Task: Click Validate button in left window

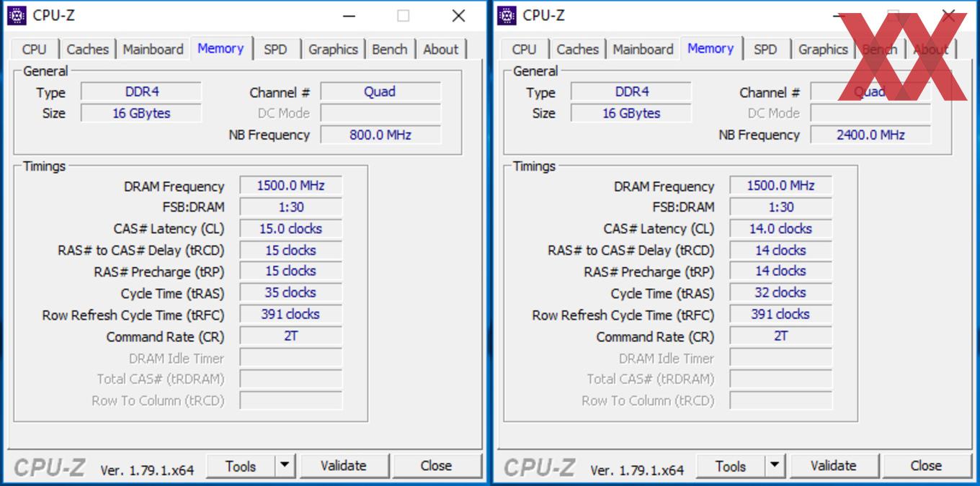Action: tap(344, 466)
